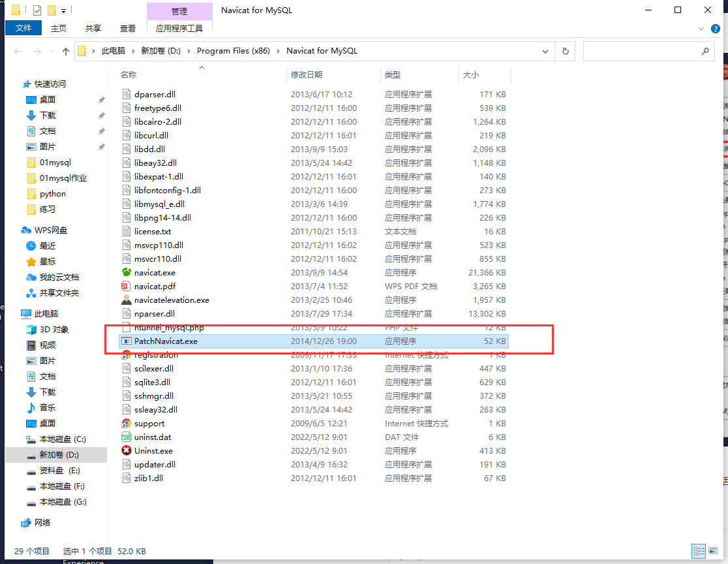Click Properties icon in quick access toolbar

[x=37, y=10]
